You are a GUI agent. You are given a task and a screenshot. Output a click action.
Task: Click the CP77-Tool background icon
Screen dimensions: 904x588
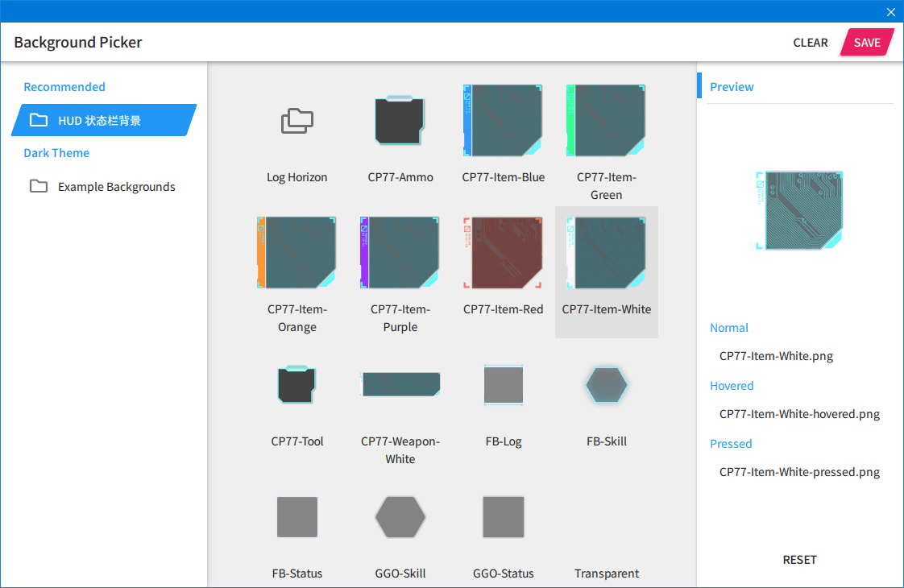click(x=297, y=384)
